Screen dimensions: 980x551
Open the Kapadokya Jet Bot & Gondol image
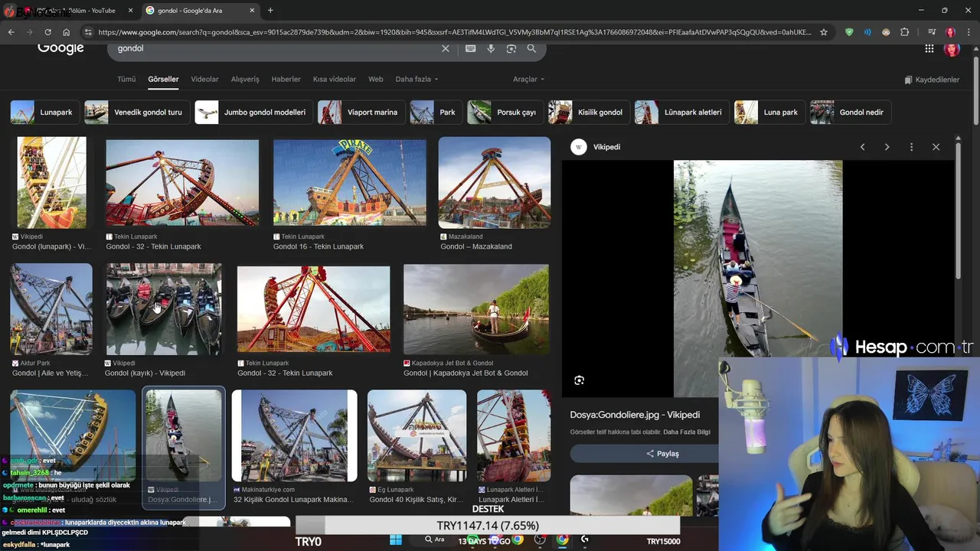coord(476,309)
